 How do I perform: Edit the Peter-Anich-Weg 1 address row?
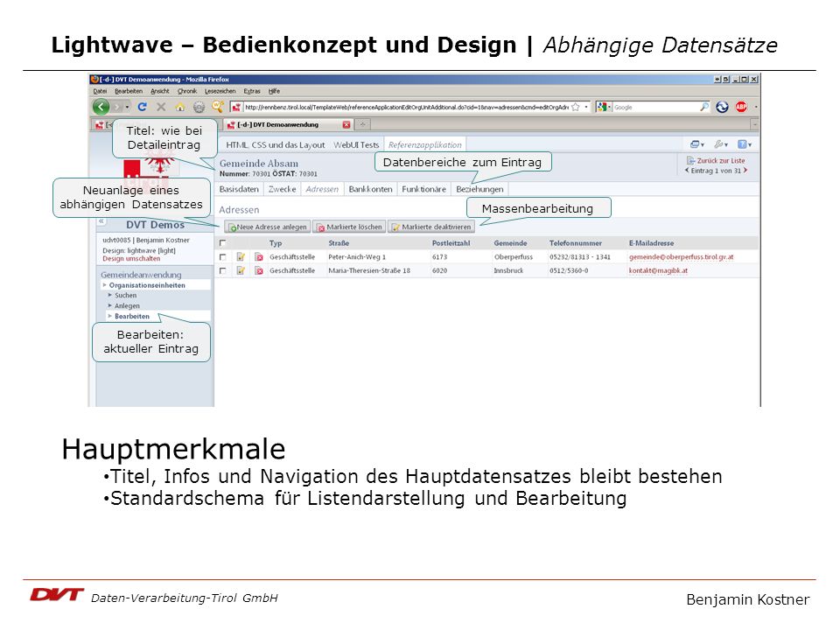[x=241, y=256]
